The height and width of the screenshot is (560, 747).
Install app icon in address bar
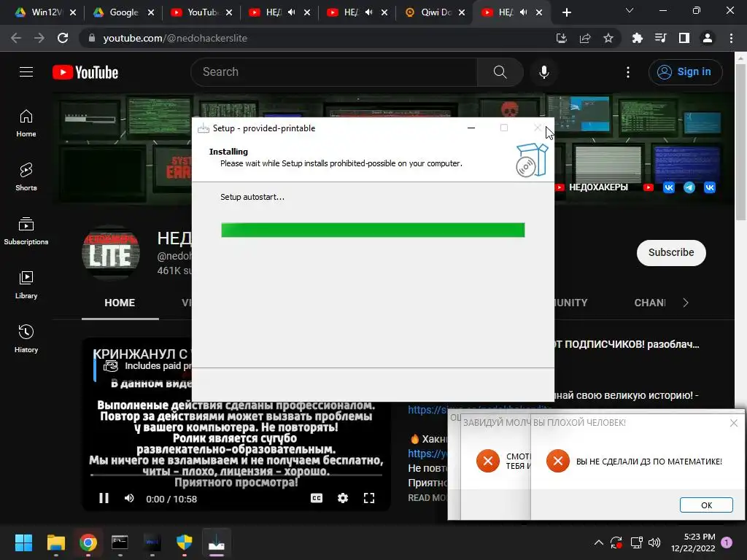(562, 38)
